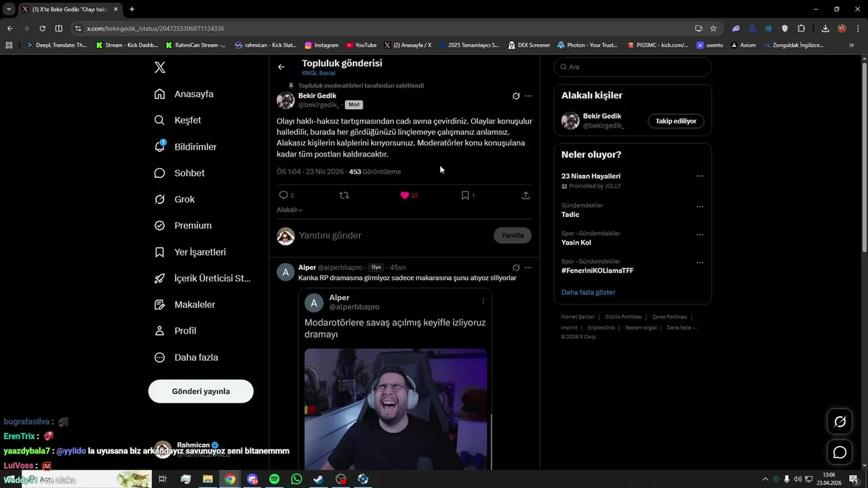Show more bookmarks chevron
The height and width of the screenshot is (488, 868).
[x=852, y=45]
